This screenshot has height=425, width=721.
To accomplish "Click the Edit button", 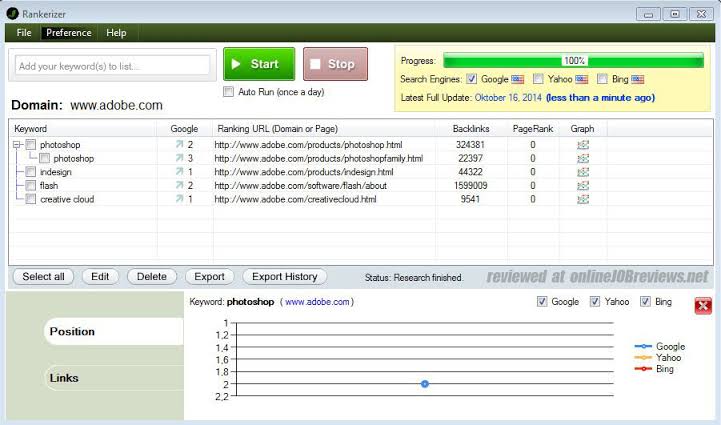I will tap(100, 277).
